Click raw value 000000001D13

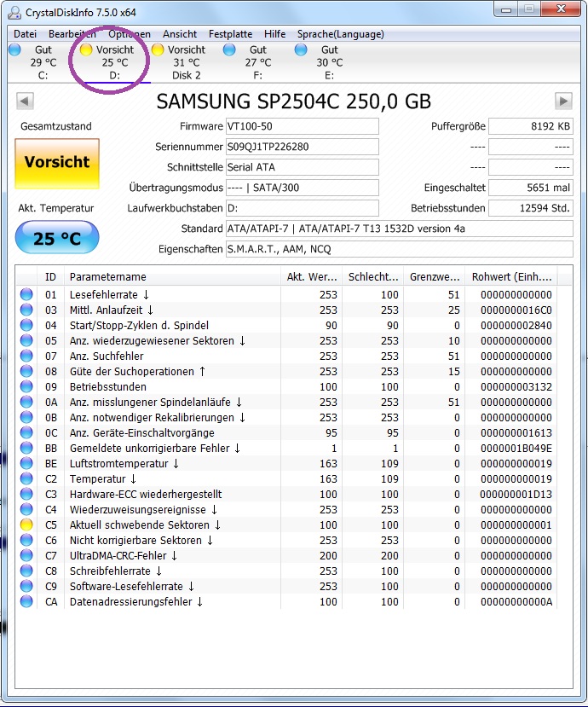(x=516, y=494)
